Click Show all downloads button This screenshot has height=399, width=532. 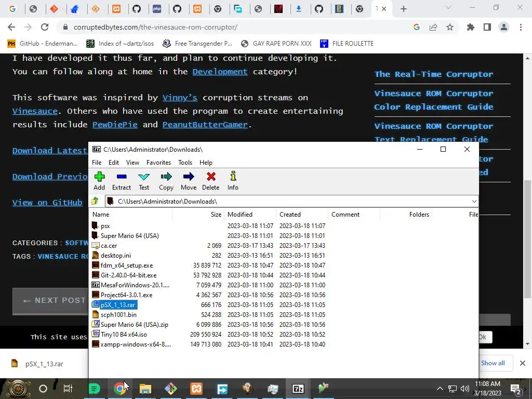coord(493,363)
